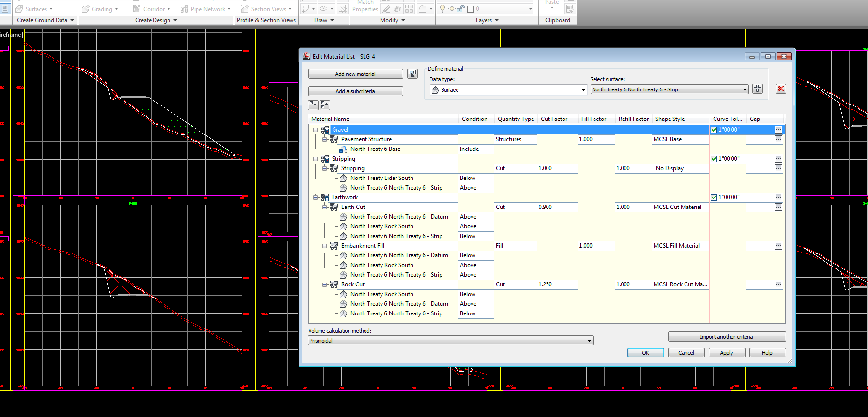Image resolution: width=868 pixels, height=417 pixels.
Task: Collapse the Rock Cut tree node
Action: pyautogui.click(x=325, y=284)
